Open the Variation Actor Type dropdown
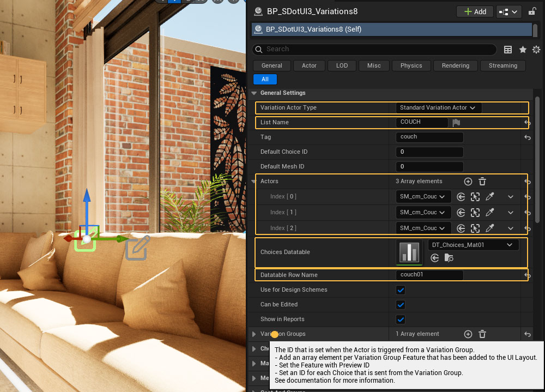Viewport: 545px width, 392px height. [438, 108]
